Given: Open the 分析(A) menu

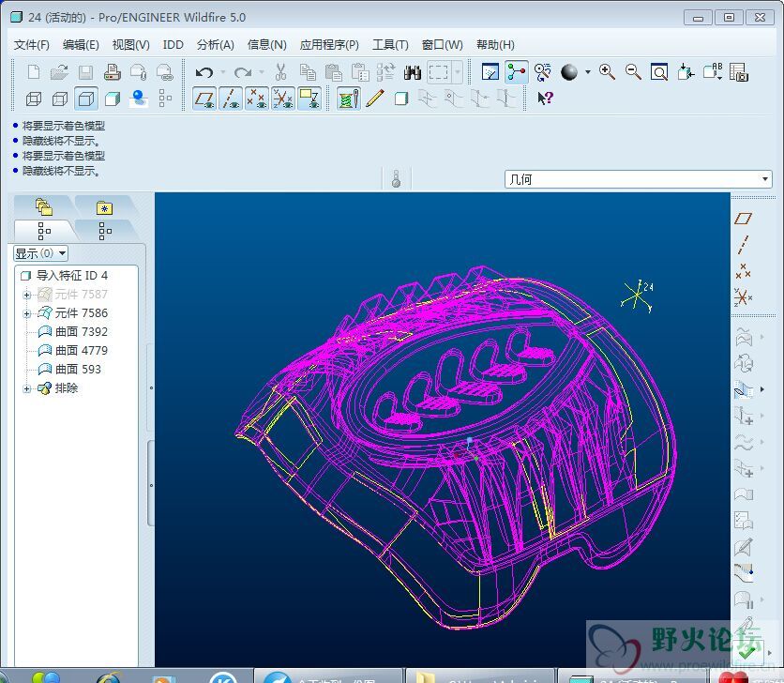Looking at the screenshot, I should 215,45.
